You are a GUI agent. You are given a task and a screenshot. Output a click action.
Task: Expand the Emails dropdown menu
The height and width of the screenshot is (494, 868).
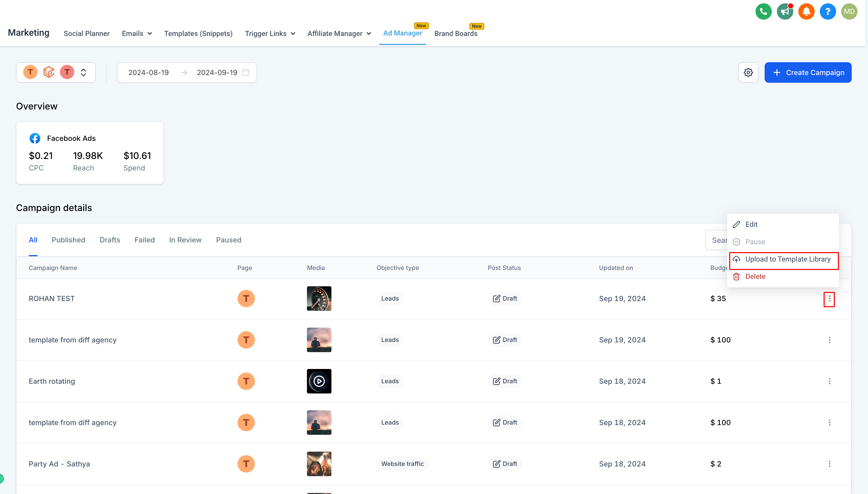click(x=137, y=34)
